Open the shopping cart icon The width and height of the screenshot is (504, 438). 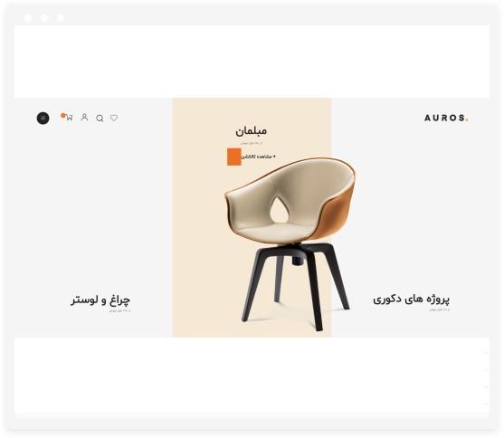[69, 118]
